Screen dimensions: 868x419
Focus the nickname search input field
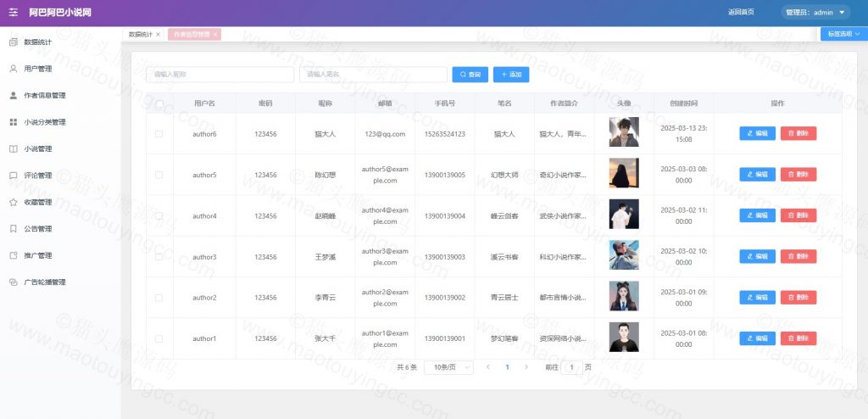point(220,75)
